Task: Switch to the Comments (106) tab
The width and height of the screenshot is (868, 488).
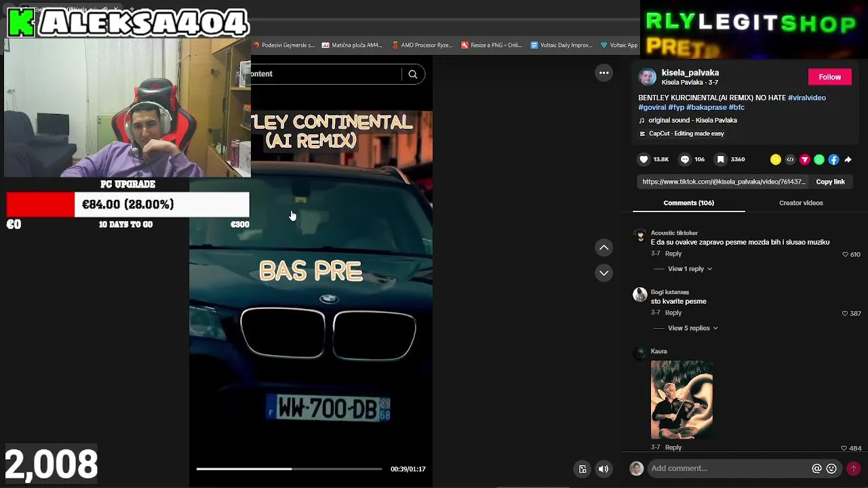Action: tap(688, 203)
